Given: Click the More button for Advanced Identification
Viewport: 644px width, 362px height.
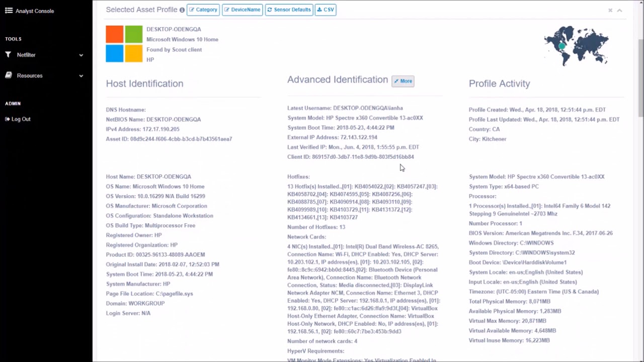Looking at the screenshot, I should tap(403, 81).
